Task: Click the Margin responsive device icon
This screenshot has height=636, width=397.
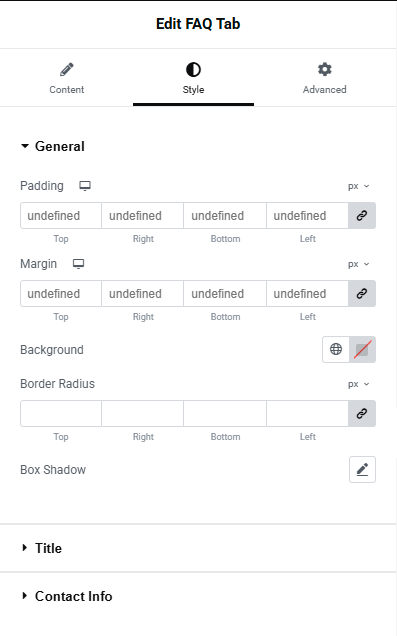Action: click(x=78, y=264)
